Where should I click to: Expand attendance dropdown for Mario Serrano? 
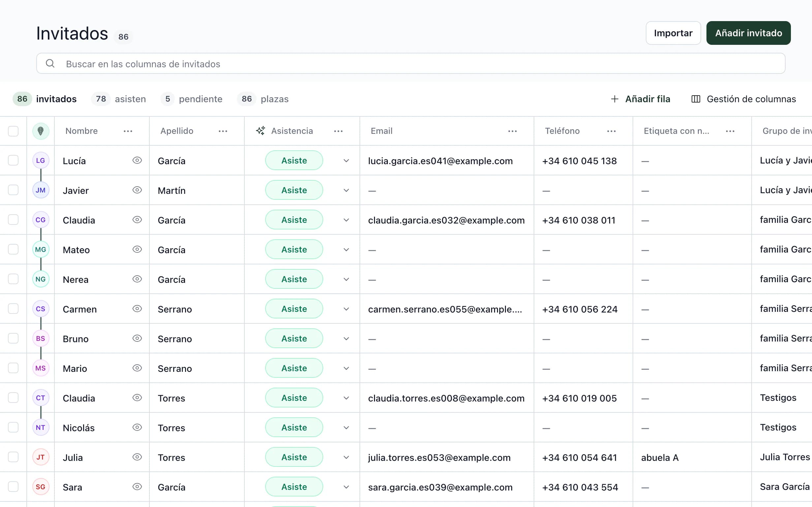346,368
